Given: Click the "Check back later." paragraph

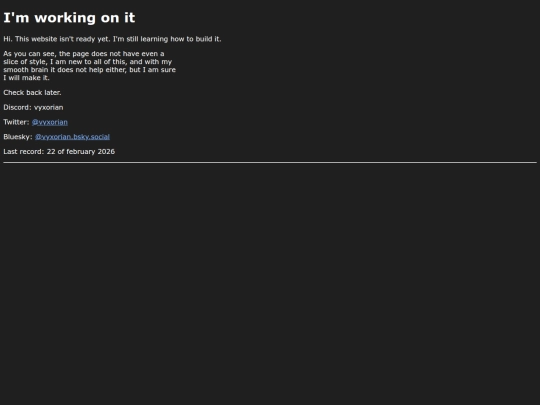Looking at the screenshot, I should click(x=32, y=93).
